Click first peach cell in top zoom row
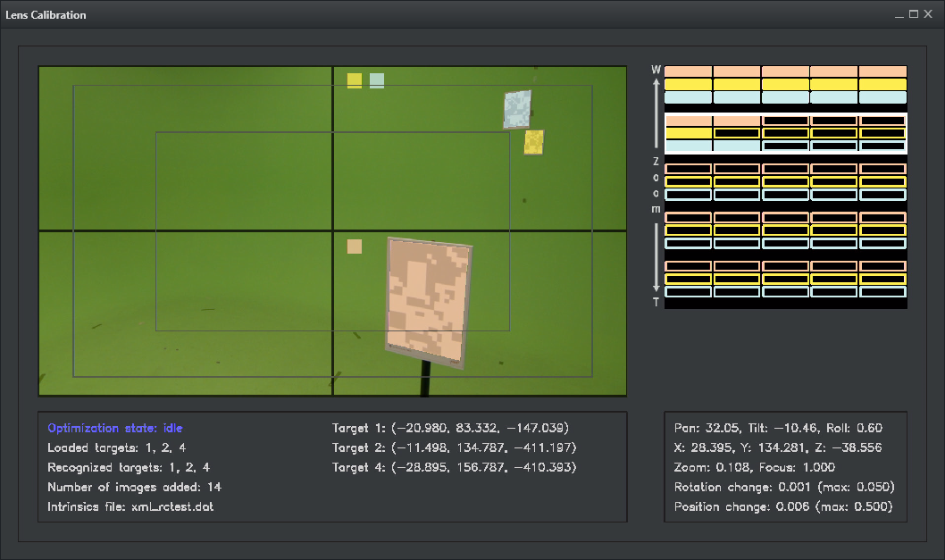 coord(689,71)
